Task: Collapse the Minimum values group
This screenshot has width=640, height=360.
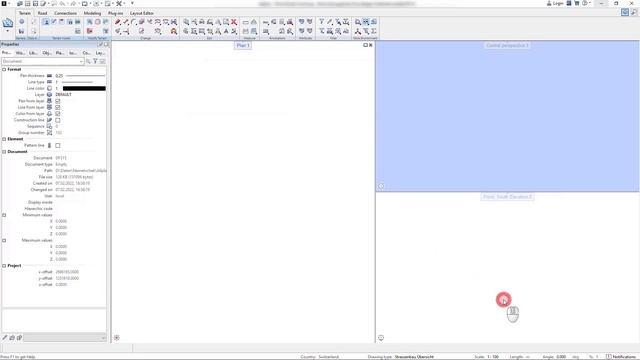Action: [4, 215]
